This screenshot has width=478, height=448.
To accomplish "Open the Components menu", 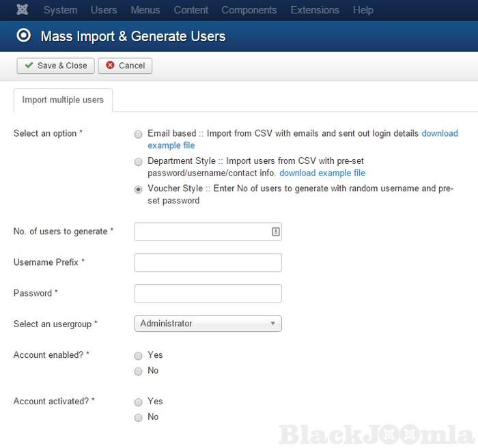I will 249,10.
